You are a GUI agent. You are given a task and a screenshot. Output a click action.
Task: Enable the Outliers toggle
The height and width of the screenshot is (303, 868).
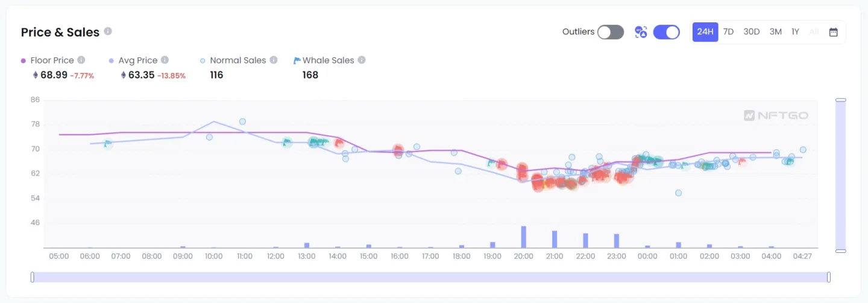[x=610, y=32]
